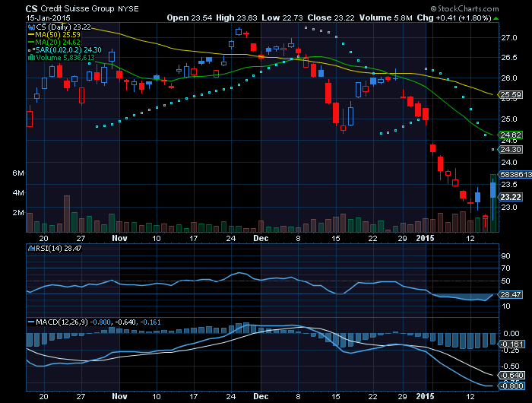The image size is (532, 403).
Task: Click the candlestick icon beside CS (Daily)
Action: 31,27
